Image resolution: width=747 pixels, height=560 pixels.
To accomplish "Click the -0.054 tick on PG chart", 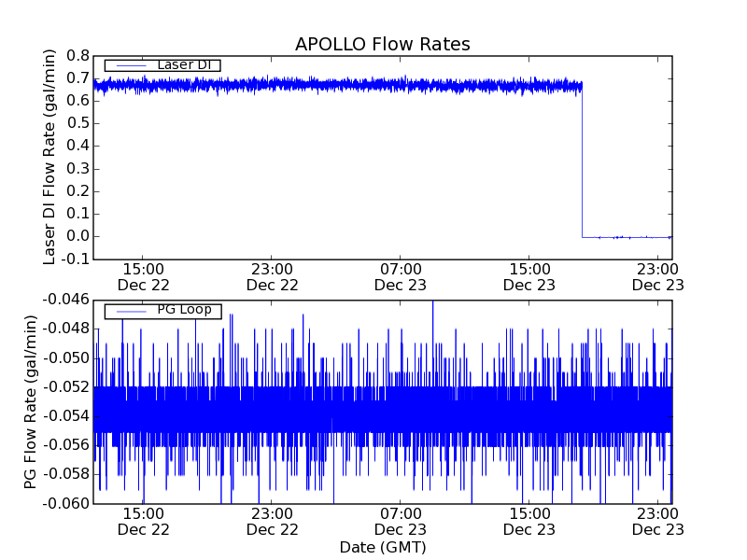I will coord(66,416).
